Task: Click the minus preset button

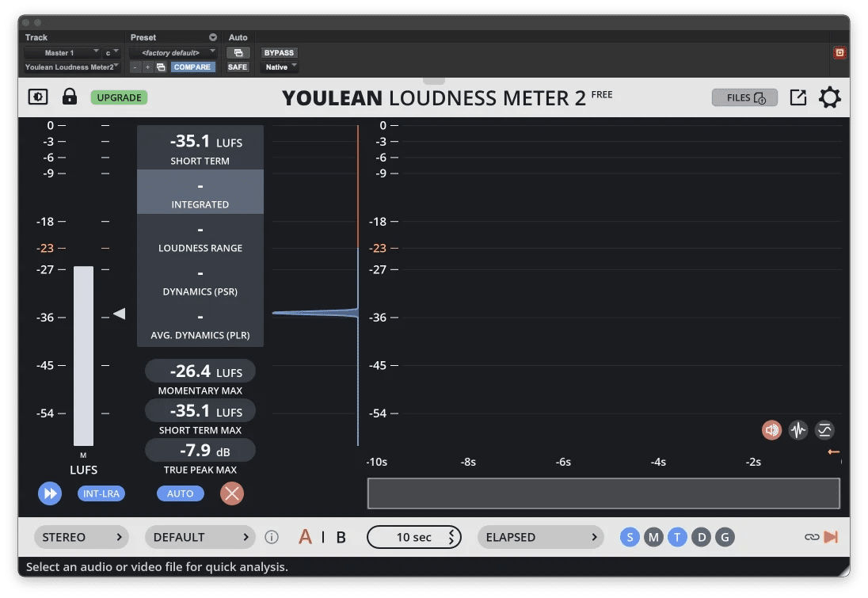Action: (135, 67)
